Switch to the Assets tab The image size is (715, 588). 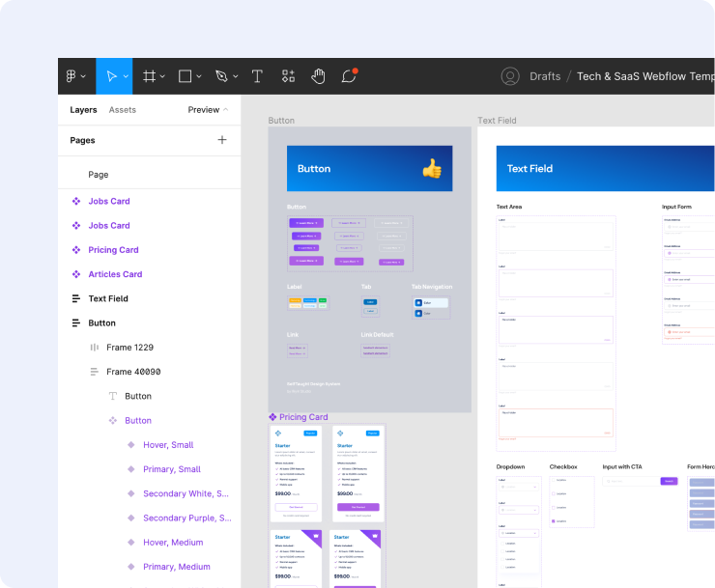click(x=123, y=110)
